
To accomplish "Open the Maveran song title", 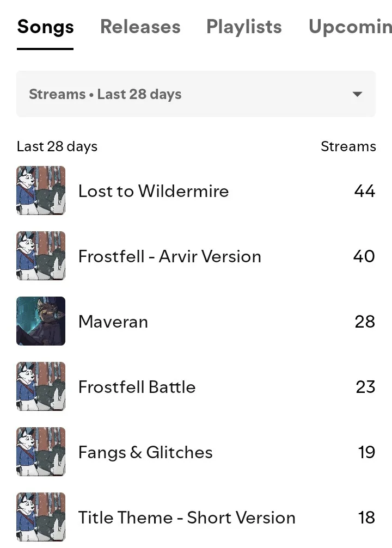I will 113,322.
